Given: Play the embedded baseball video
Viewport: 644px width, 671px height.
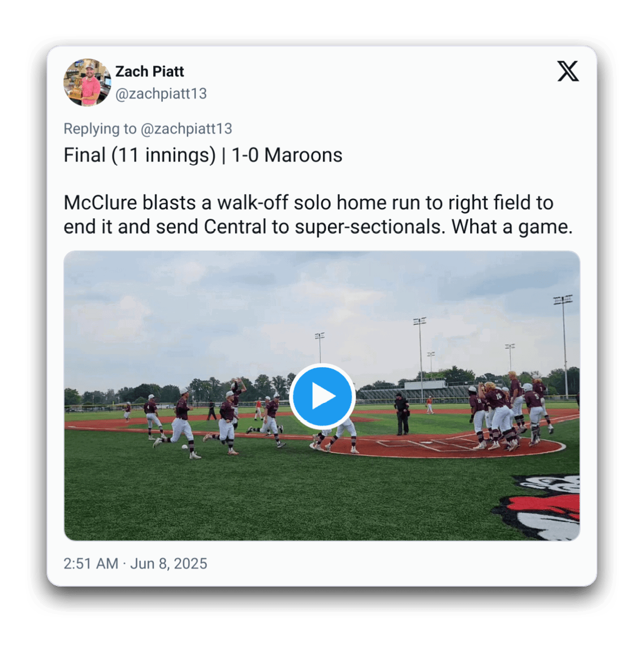Looking at the screenshot, I should [322, 396].
